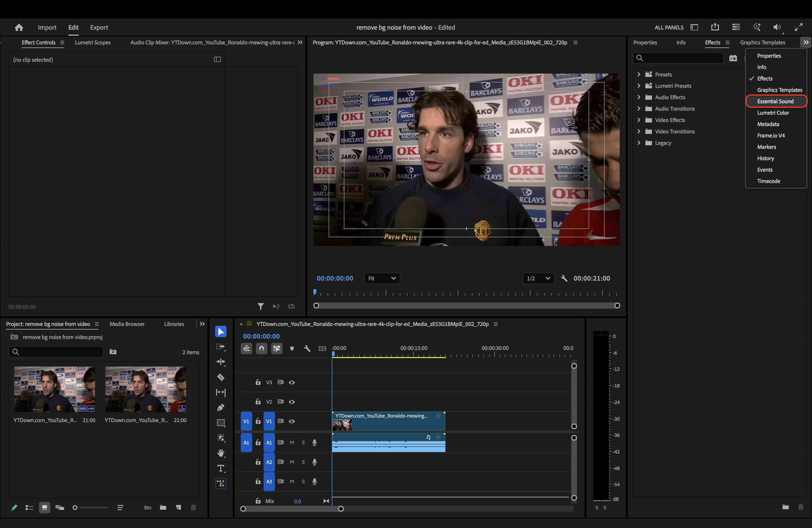Select the Ripple Edit tool
The height and width of the screenshot is (528, 812).
tap(221, 362)
